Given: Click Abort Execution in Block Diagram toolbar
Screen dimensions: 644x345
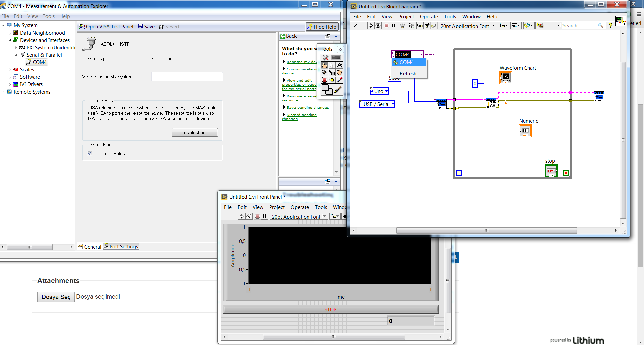Looking at the screenshot, I should pyautogui.click(x=386, y=26).
